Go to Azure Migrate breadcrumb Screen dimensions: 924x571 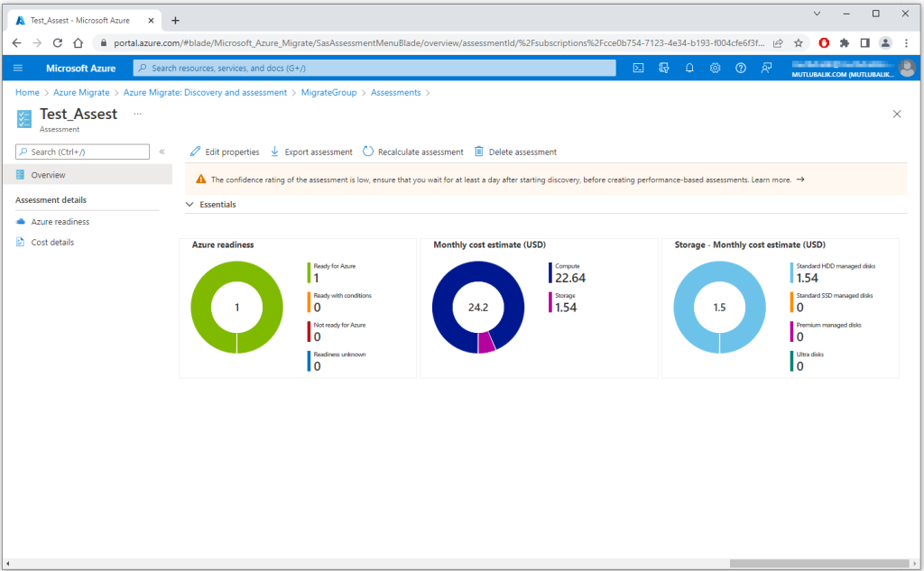tap(81, 93)
